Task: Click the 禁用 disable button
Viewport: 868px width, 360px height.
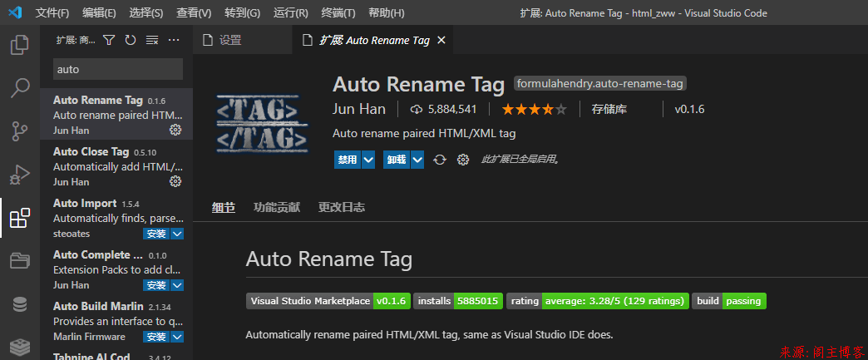Action: [348, 160]
